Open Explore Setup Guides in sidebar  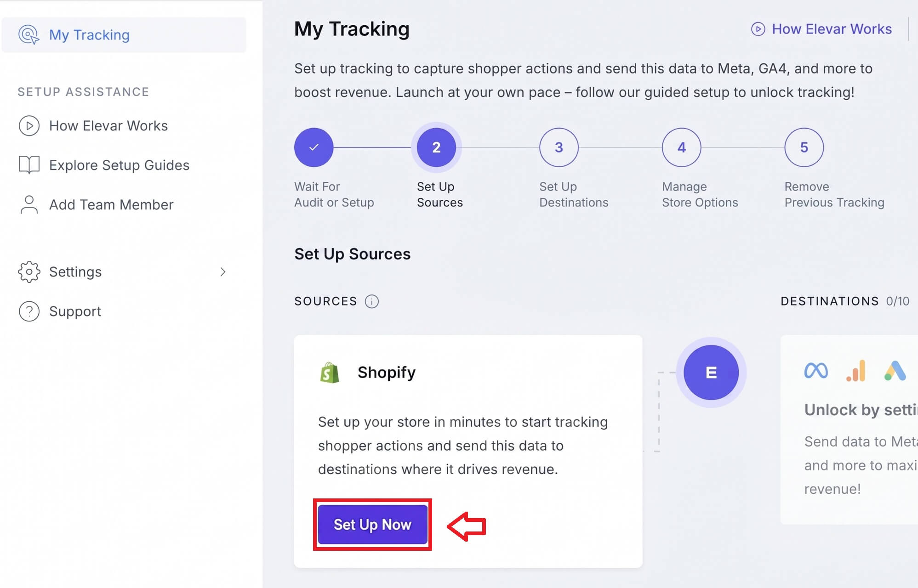coord(103,165)
